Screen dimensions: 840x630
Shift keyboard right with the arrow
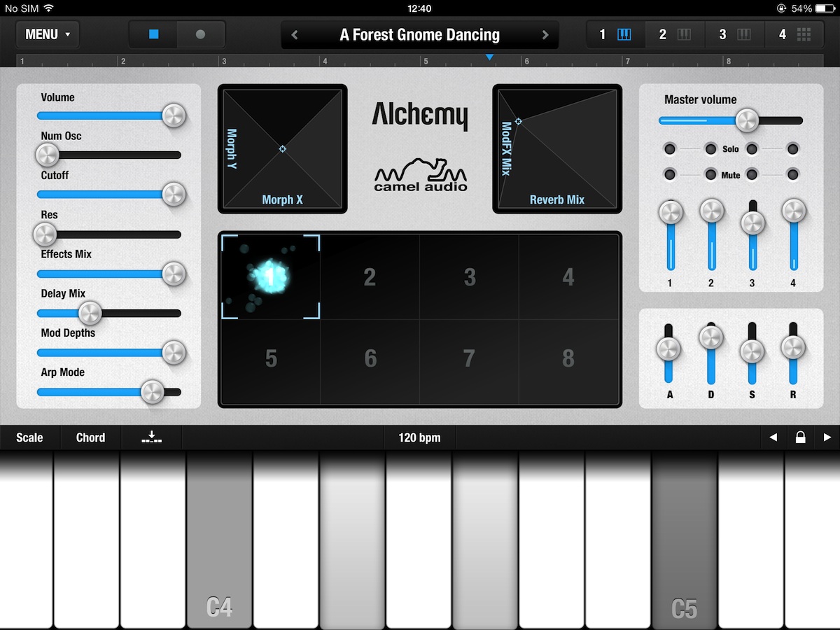point(827,437)
